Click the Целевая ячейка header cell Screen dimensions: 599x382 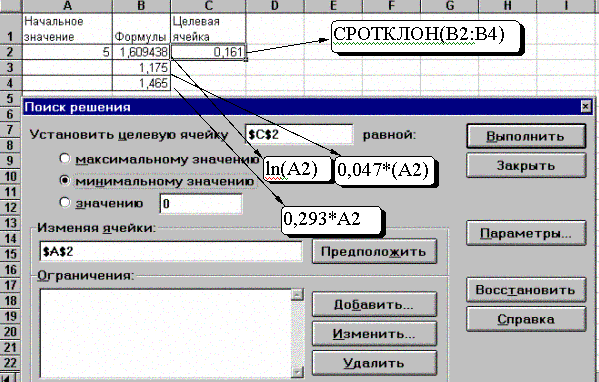pyautogui.click(x=208, y=29)
